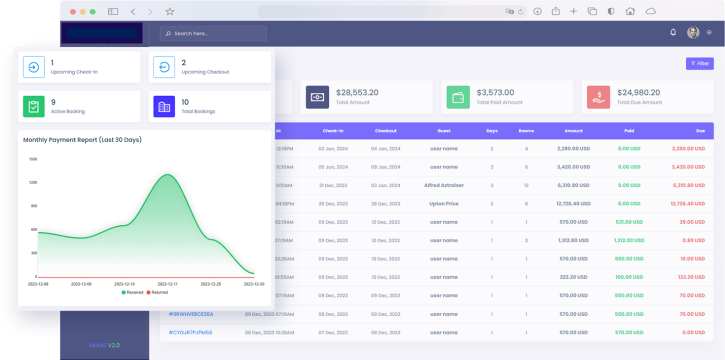This screenshot has width=725, height=360.
Task: Toggle the Received series in chart legend
Action: 133,293
